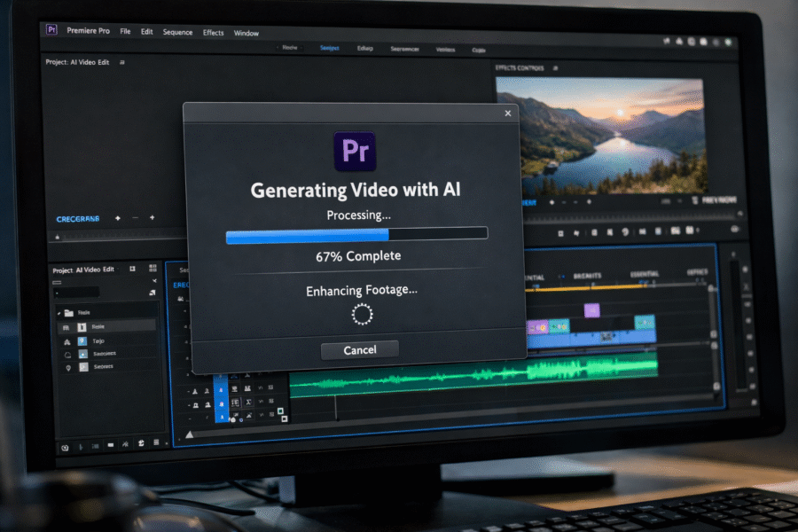798x532 pixels.
Task: Open the Sequence menu
Action: (177, 32)
